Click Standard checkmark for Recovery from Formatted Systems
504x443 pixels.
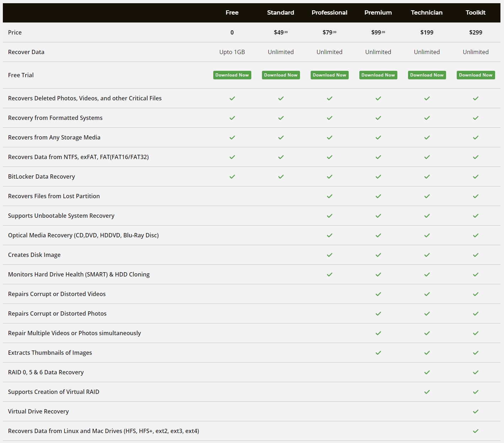281,118
